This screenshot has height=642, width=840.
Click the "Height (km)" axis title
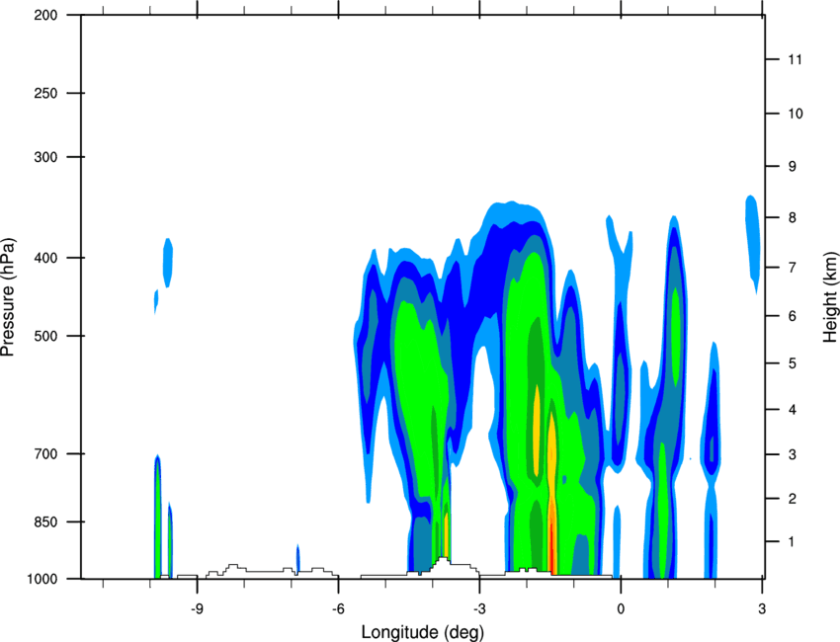[830, 296]
